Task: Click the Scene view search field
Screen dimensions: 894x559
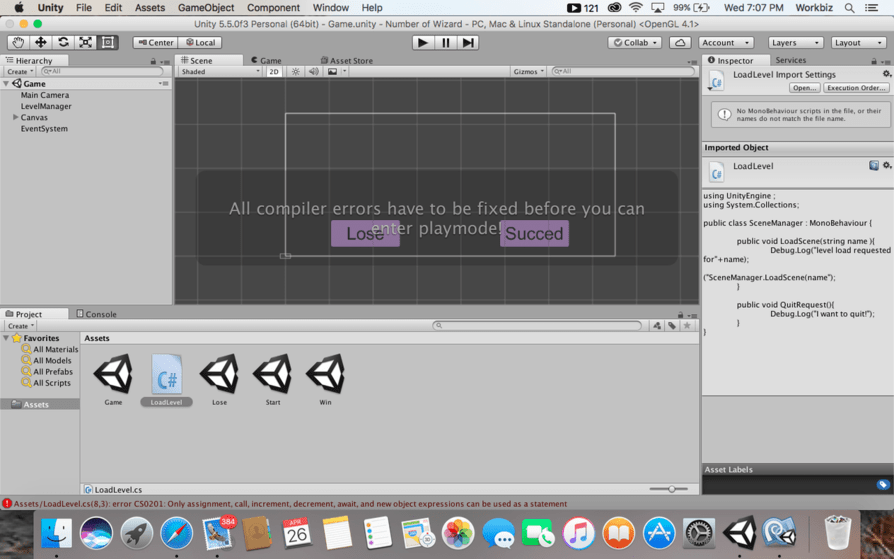Action: [623, 71]
